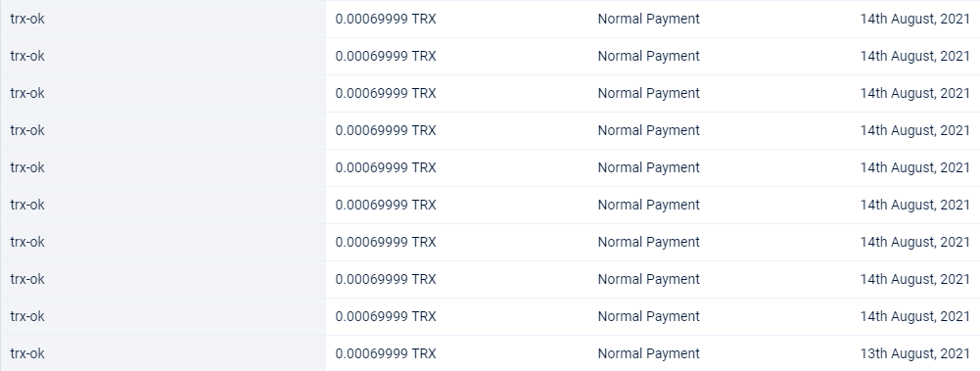
Task: Click trx-ok in the fourth row
Action: [x=27, y=130]
